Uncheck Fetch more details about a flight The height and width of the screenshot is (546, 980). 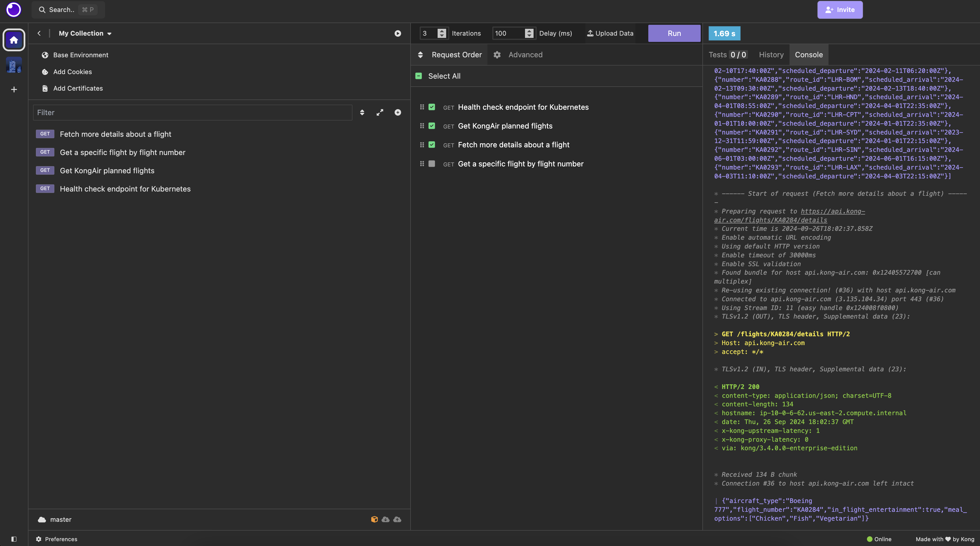(x=432, y=145)
